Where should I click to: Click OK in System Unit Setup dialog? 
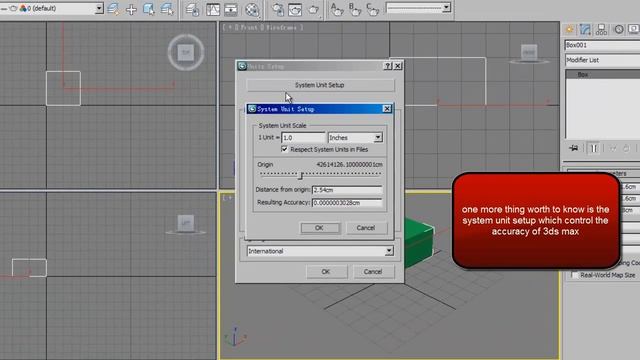(320, 228)
